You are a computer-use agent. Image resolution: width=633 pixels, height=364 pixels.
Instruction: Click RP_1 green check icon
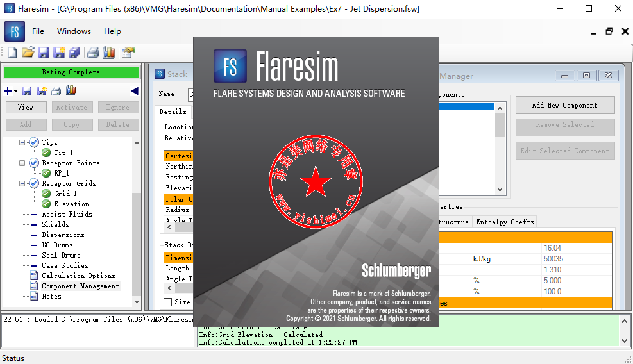pyautogui.click(x=46, y=173)
